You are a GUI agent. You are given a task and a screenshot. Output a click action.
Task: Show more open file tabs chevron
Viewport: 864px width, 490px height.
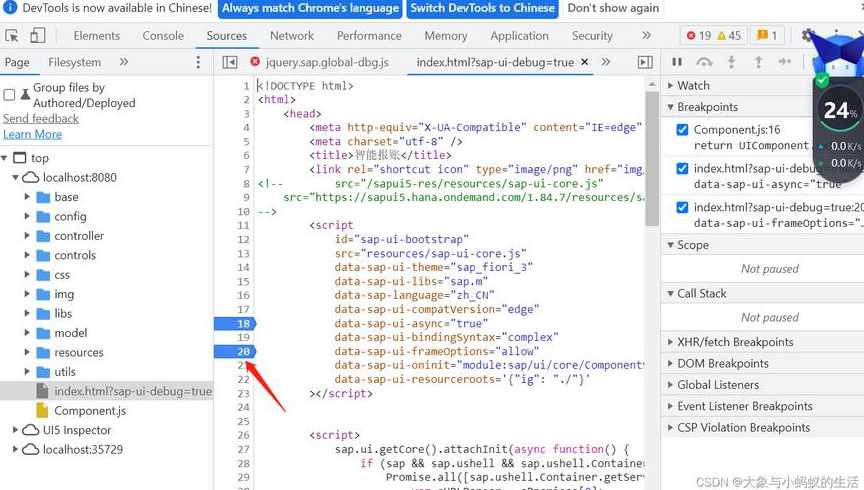(x=606, y=62)
